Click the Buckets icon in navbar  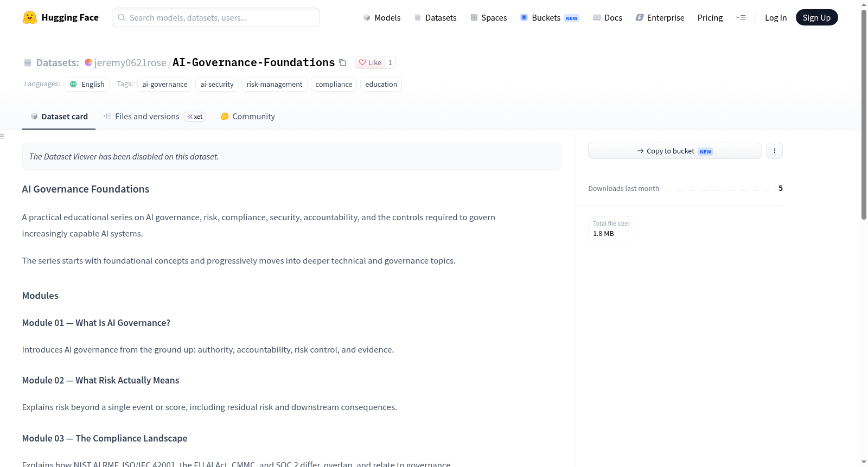524,17
